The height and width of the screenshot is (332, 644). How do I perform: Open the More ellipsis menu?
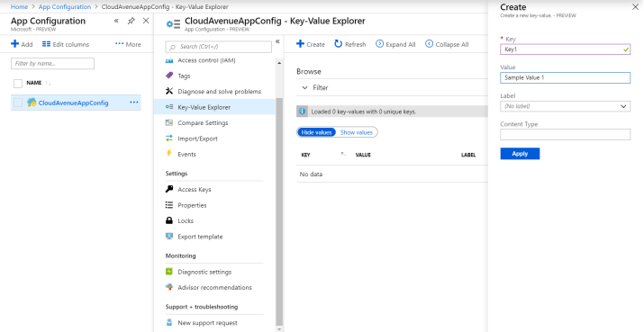pos(128,44)
